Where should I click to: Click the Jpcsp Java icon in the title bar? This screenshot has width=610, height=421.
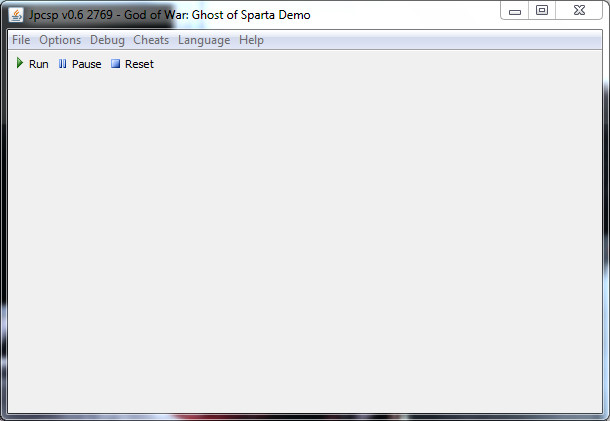(x=16, y=15)
